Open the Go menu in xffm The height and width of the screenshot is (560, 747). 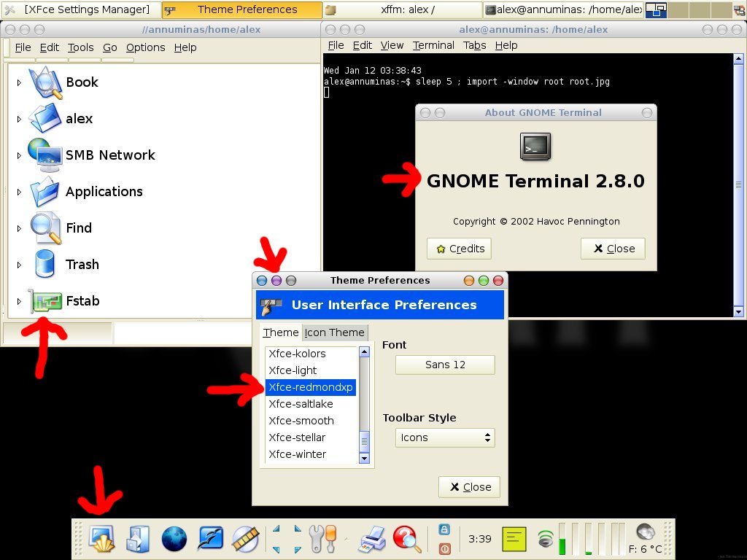tap(110, 47)
